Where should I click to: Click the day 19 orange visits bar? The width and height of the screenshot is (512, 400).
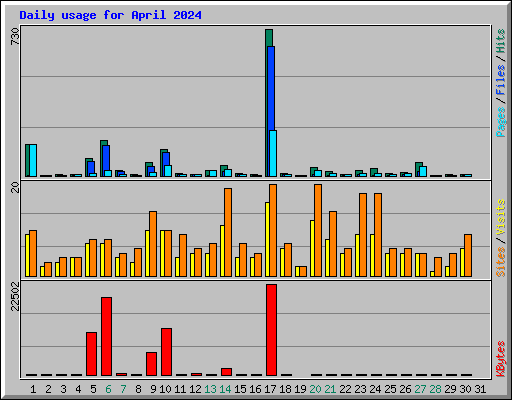click(x=303, y=271)
